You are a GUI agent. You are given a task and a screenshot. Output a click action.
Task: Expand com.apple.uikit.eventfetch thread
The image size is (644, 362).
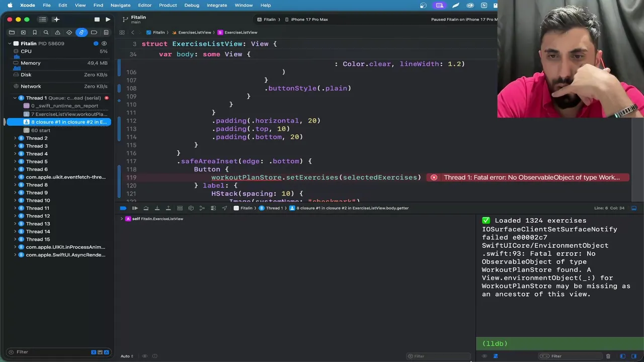[x=15, y=177]
